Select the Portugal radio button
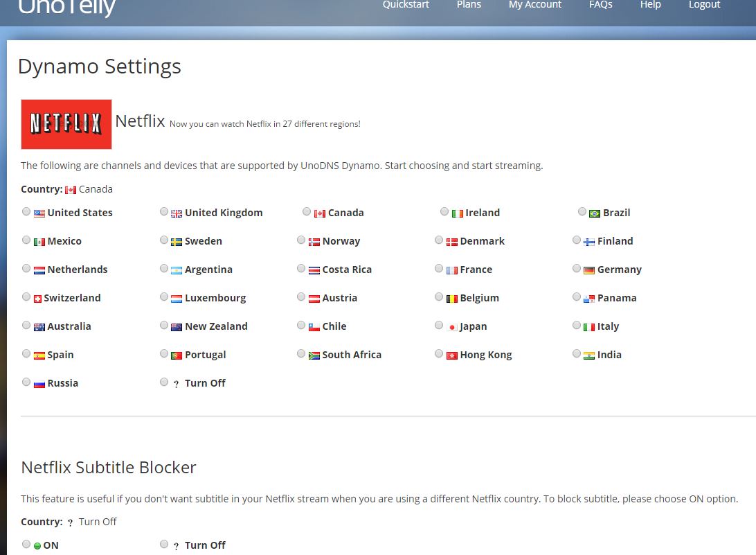 (164, 354)
